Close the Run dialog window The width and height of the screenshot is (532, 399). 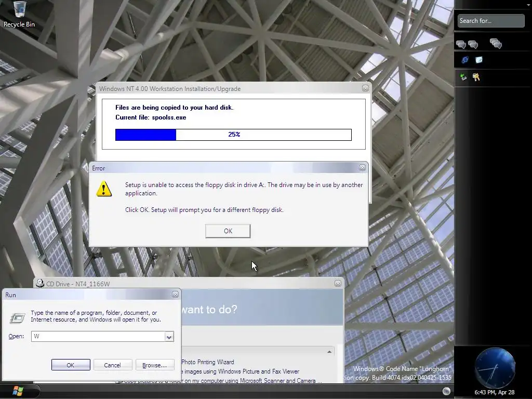(175, 295)
